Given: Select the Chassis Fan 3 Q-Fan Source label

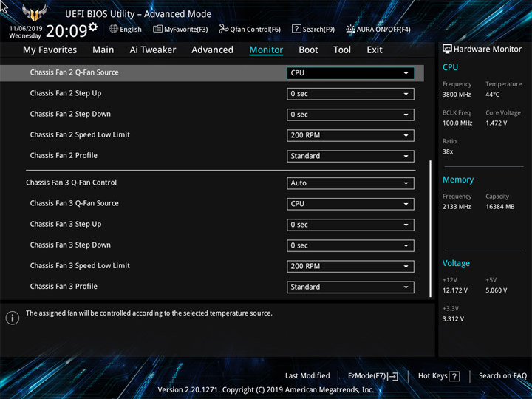Looking at the screenshot, I should click(75, 203).
